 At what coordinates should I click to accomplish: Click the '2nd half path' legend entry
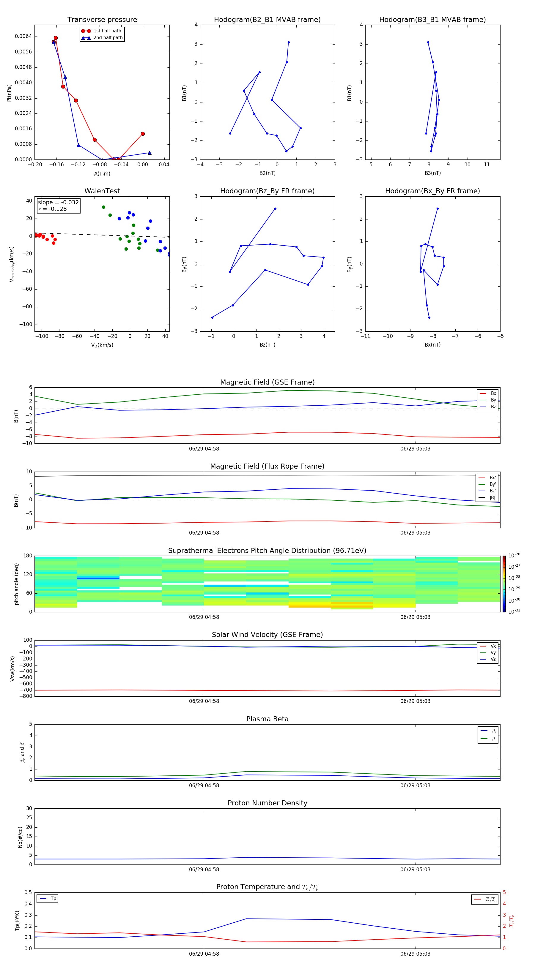(102, 38)
